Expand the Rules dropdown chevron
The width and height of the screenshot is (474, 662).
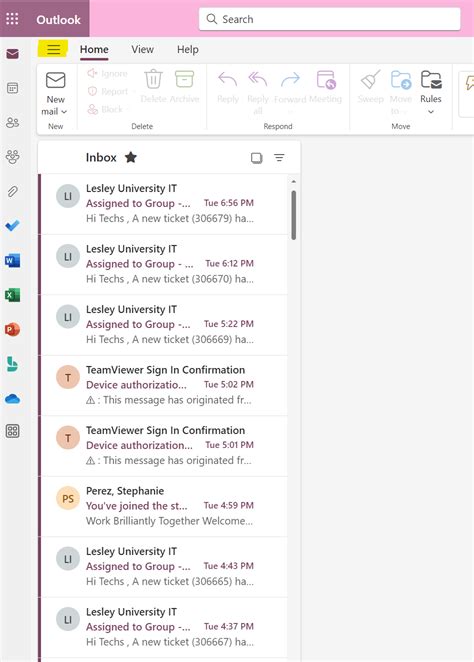(x=431, y=112)
